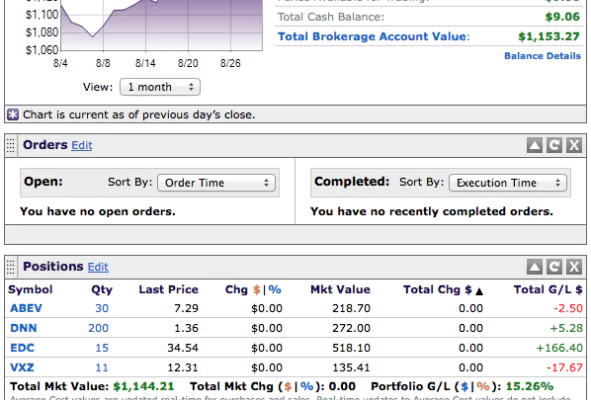Click VXZ quantity 11
Image resolution: width=591 pixels, height=400 pixels.
coord(102,367)
